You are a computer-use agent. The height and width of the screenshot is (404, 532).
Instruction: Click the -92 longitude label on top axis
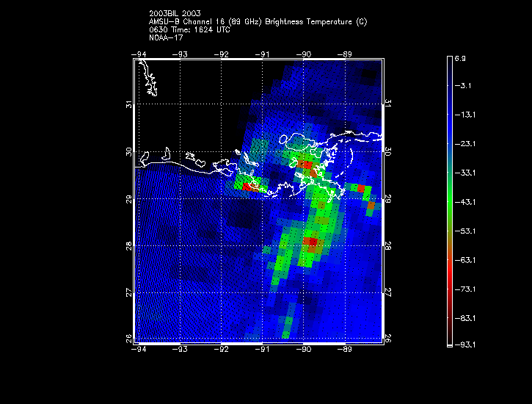coord(221,54)
